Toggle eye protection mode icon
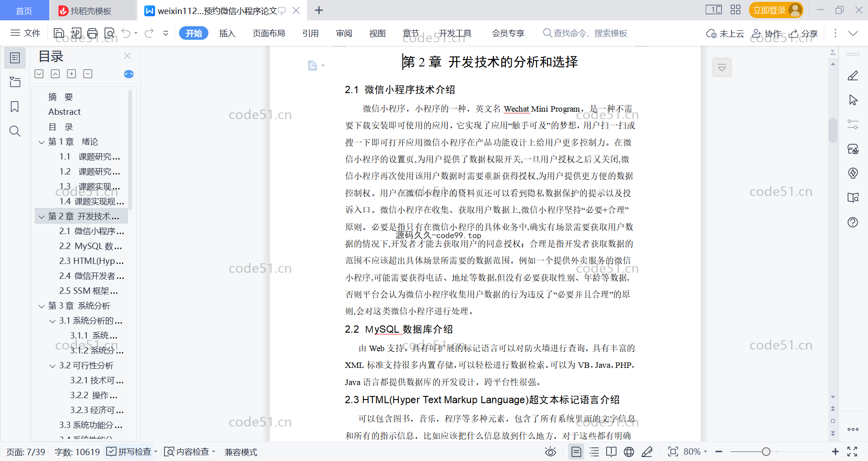 [x=550, y=452]
